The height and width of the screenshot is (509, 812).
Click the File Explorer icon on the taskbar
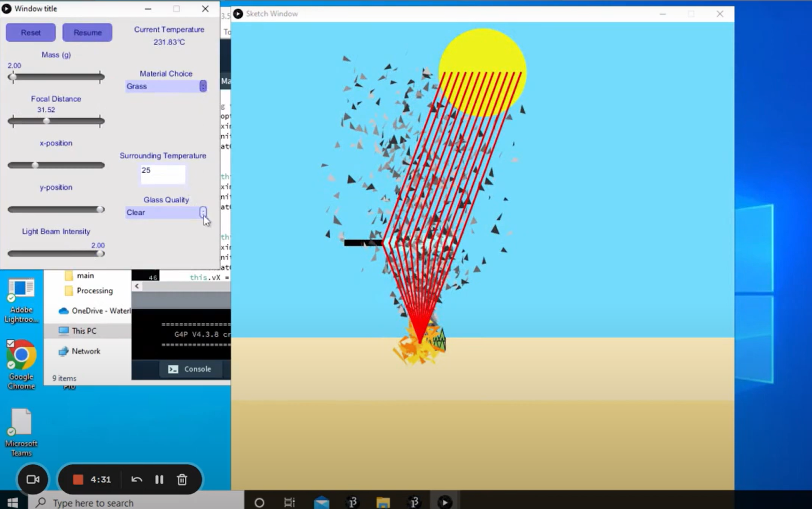(x=383, y=502)
